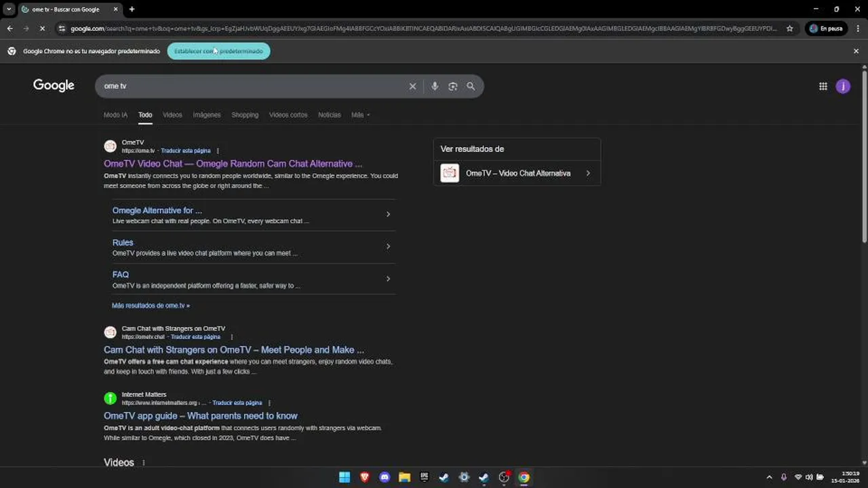This screenshot has width=868, height=488.
Task: Open OmeTV Video Chat result link
Action: [x=233, y=163]
